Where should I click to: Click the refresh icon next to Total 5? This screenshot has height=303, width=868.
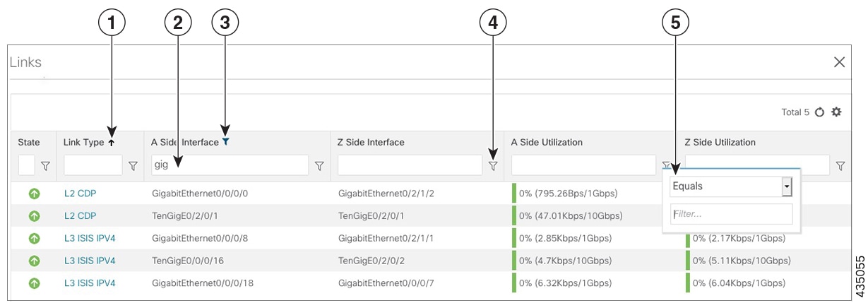820,112
